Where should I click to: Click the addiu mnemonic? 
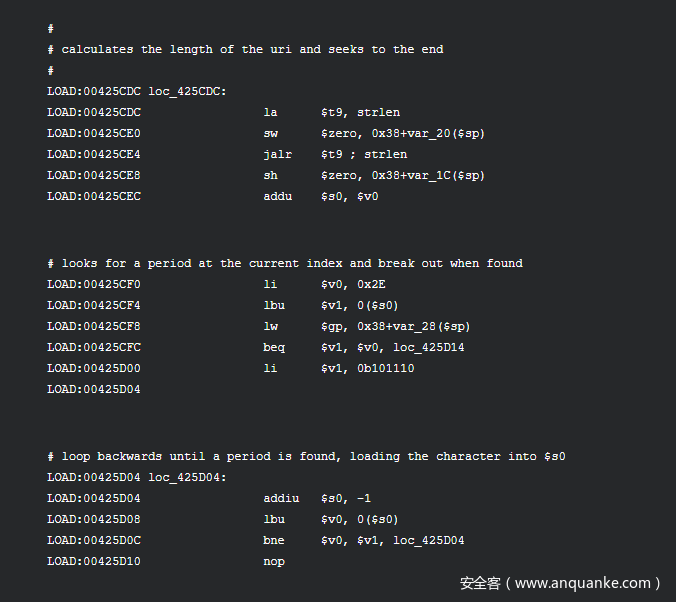coord(281,499)
